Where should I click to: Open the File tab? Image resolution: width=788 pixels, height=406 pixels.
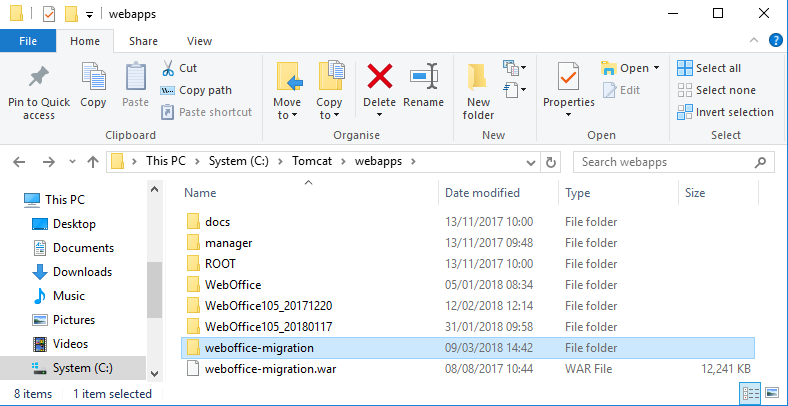(28, 41)
